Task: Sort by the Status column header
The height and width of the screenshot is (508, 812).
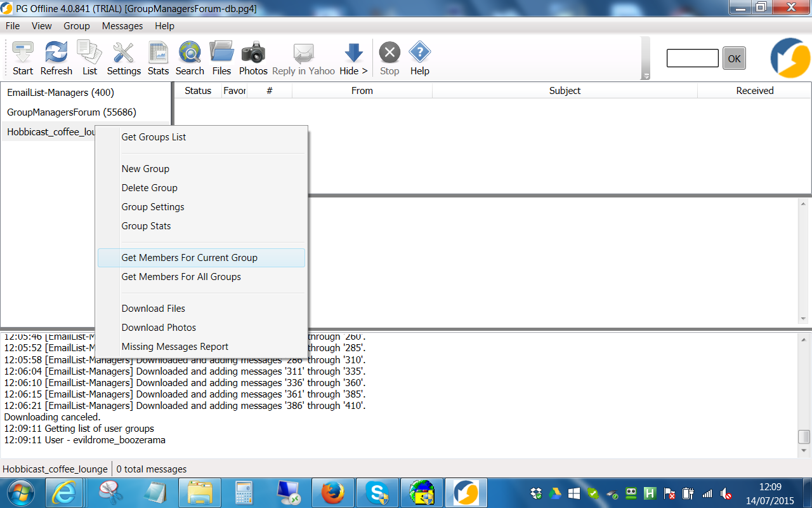Action: [x=198, y=91]
